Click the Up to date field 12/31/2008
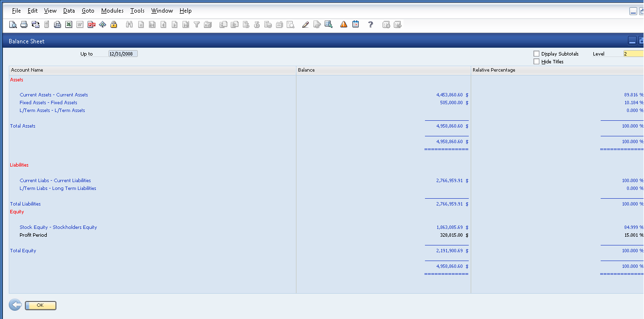Screen dimensions: 644x319 (123, 54)
